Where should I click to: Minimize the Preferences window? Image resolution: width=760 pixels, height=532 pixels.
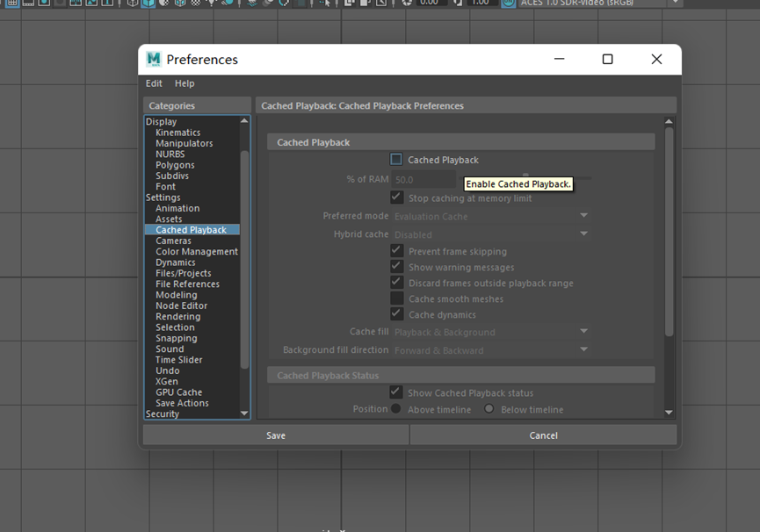(x=560, y=59)
